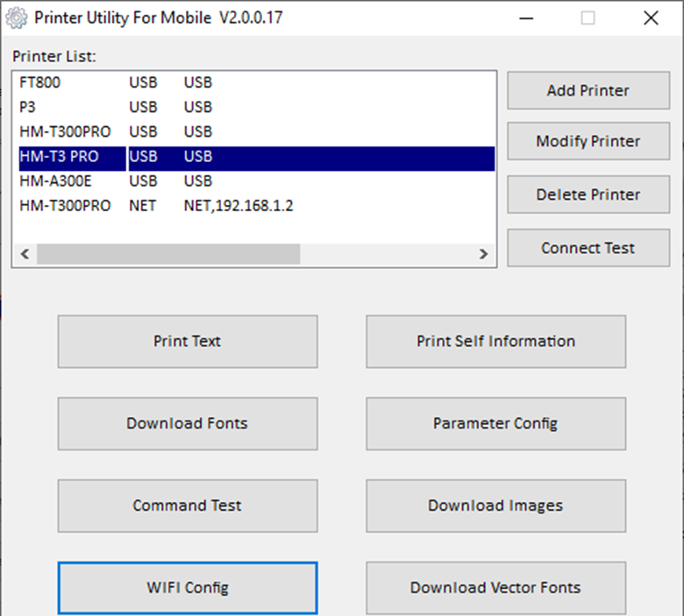This screenshot has height=616, width=684.
Task: Click the printer list scroll left arrow
Action: (x=25, y=254)
